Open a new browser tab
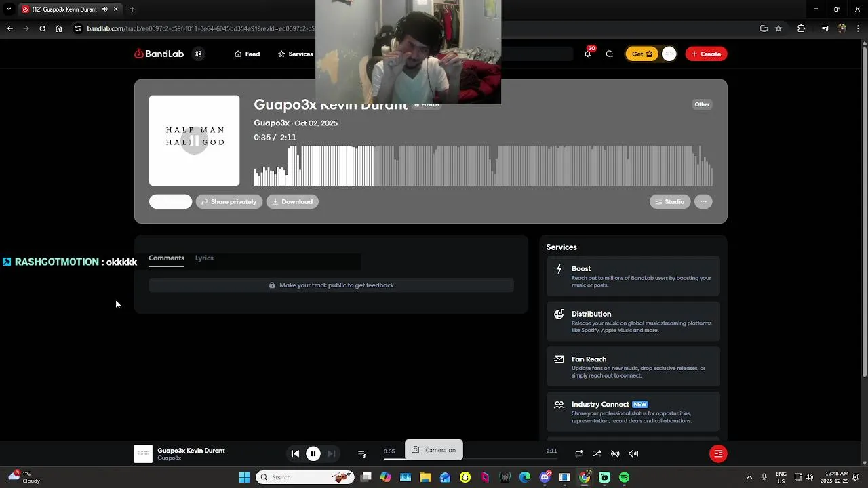Viewport: 868px width, 488px height. (132, 9)
